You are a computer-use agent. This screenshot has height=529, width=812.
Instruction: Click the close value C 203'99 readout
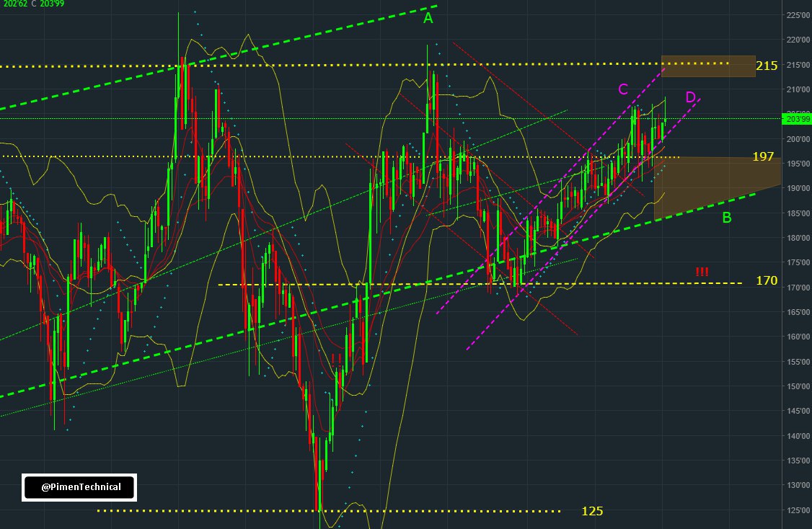tap(48, 4)
